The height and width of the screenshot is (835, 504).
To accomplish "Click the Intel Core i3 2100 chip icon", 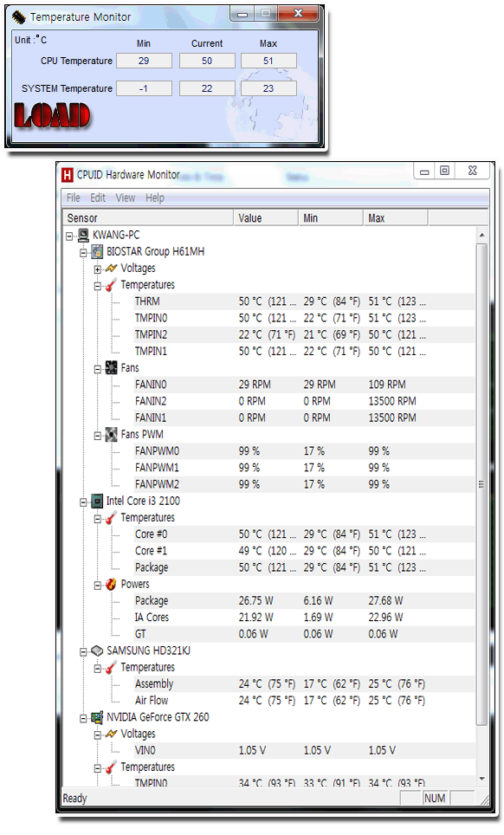I will click(x=97, y=502).
